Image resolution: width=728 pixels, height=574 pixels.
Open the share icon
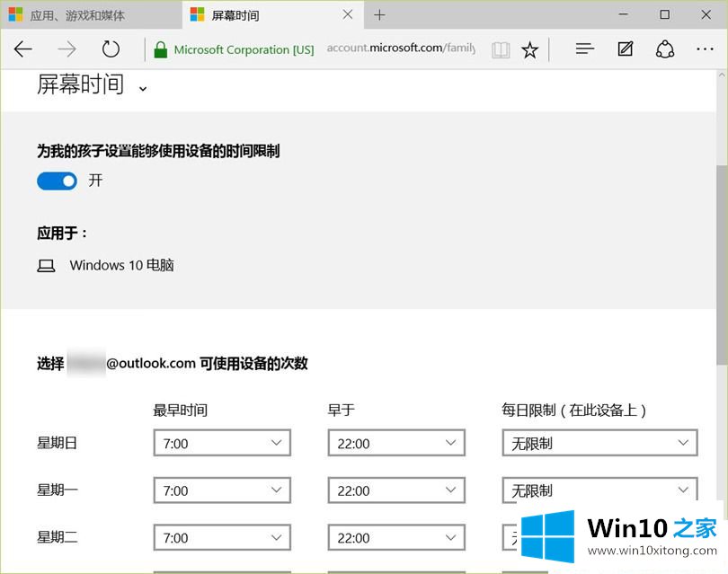[x=665, y=49]
